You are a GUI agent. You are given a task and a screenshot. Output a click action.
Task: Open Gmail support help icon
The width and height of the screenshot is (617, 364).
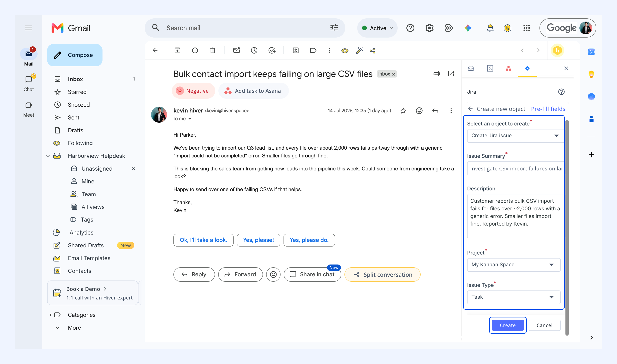410,28
